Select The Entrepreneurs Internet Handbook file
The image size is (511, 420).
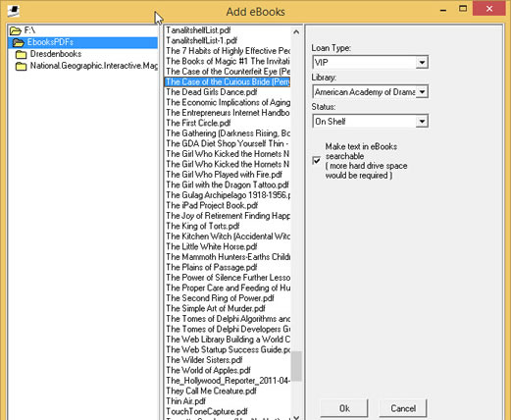pos(227,113)
